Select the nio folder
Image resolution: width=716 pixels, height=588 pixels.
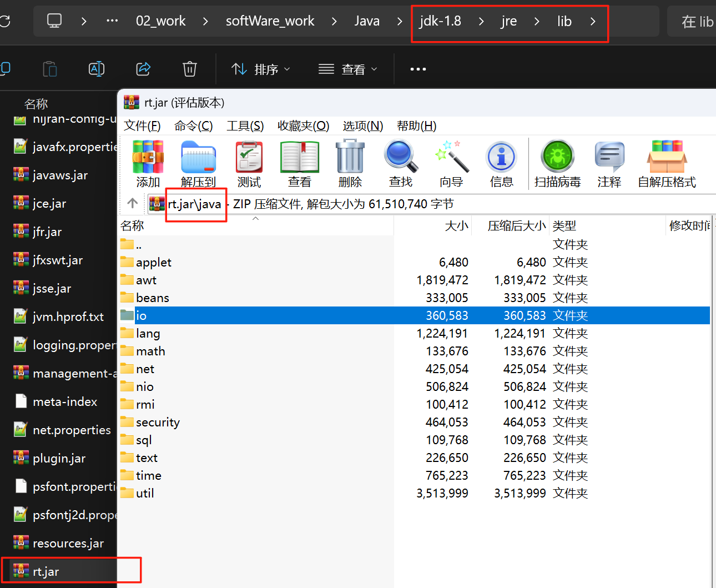[x=144, y=386]
